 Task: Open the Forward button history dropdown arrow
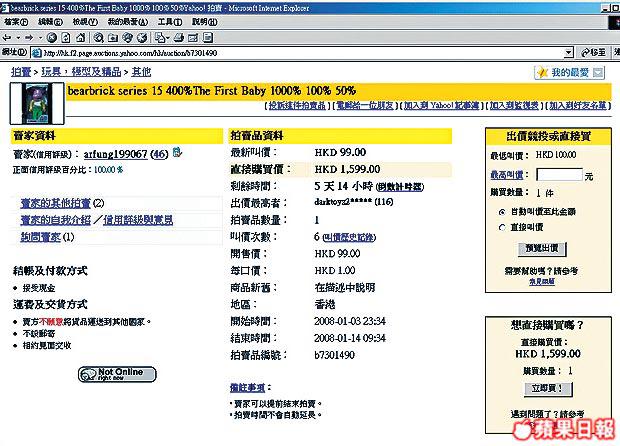[x=40, y=38]
